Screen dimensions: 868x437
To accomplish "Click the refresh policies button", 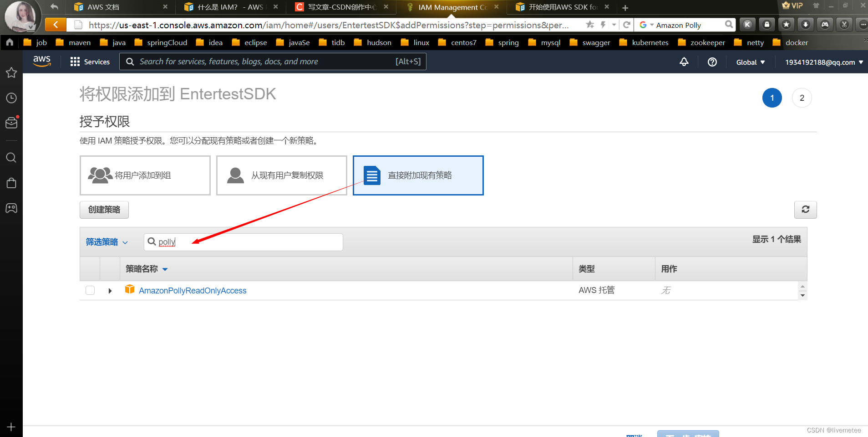I will [806, 210].
